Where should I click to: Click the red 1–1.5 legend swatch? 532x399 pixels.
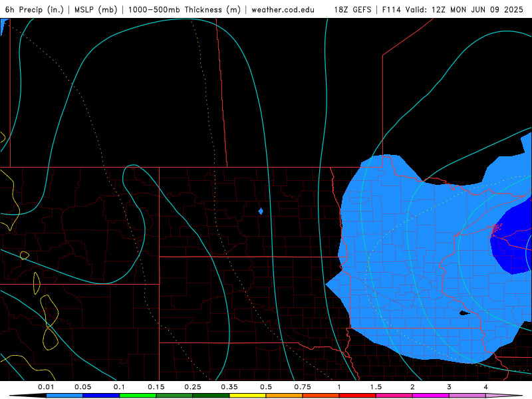(x=358, y=396)
